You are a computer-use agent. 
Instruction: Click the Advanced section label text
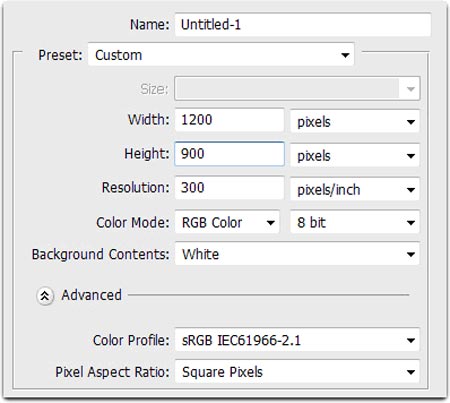point(91,295)
